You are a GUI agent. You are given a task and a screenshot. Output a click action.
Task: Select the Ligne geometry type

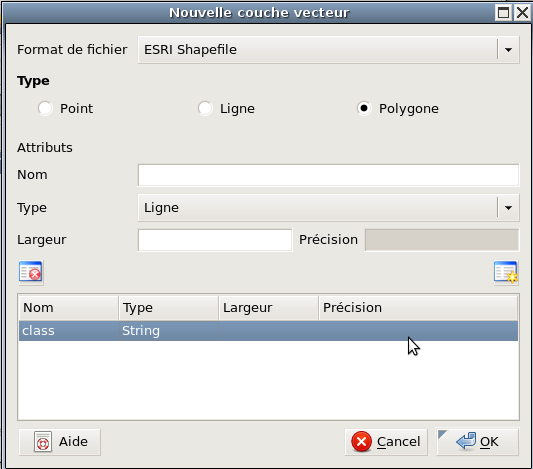[205, 109]
